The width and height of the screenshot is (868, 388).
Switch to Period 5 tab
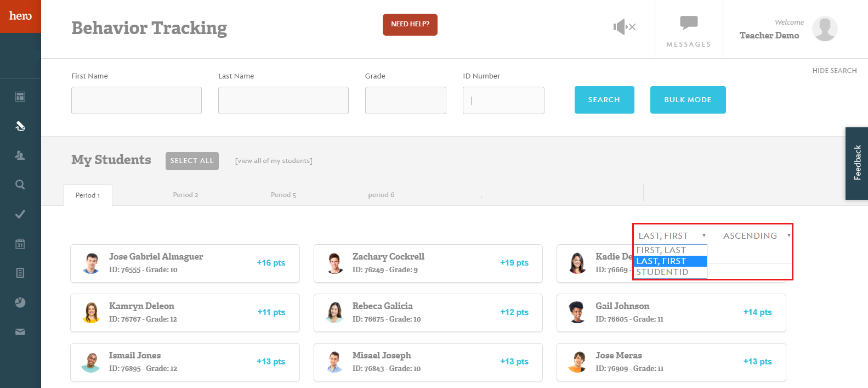coord(283,195)
